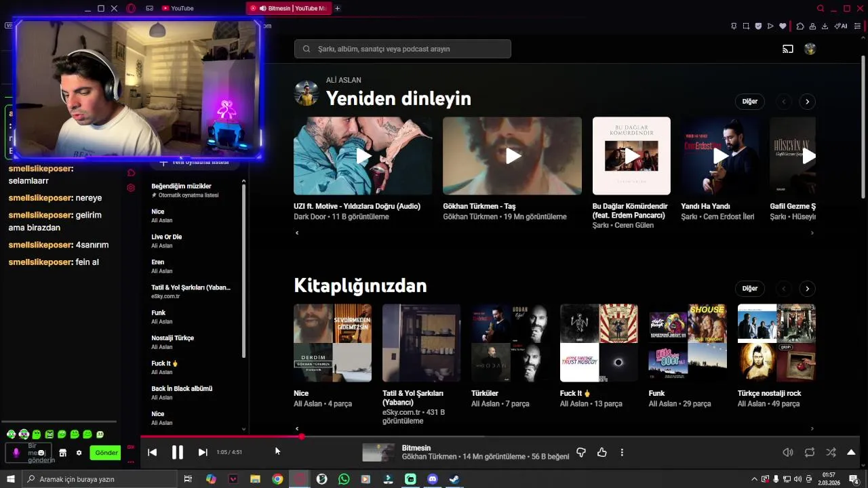This screenshot has width=868, height=488.
Task: Open the chat settings gear icon
Action: point(79,453)
